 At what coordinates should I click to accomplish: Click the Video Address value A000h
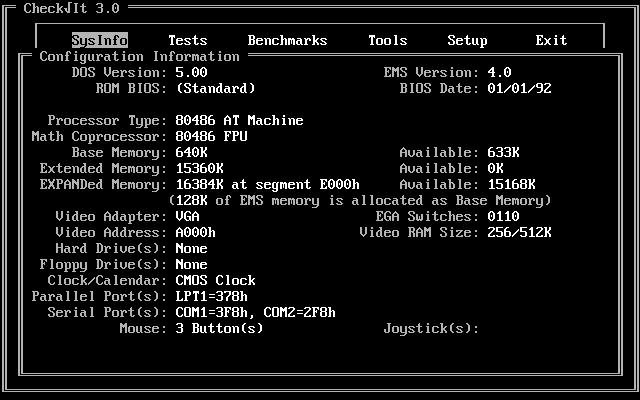tap(196, 232)
